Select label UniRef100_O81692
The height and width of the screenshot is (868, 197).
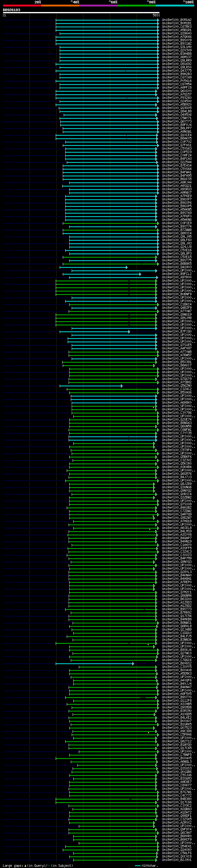tap(177, 64)
